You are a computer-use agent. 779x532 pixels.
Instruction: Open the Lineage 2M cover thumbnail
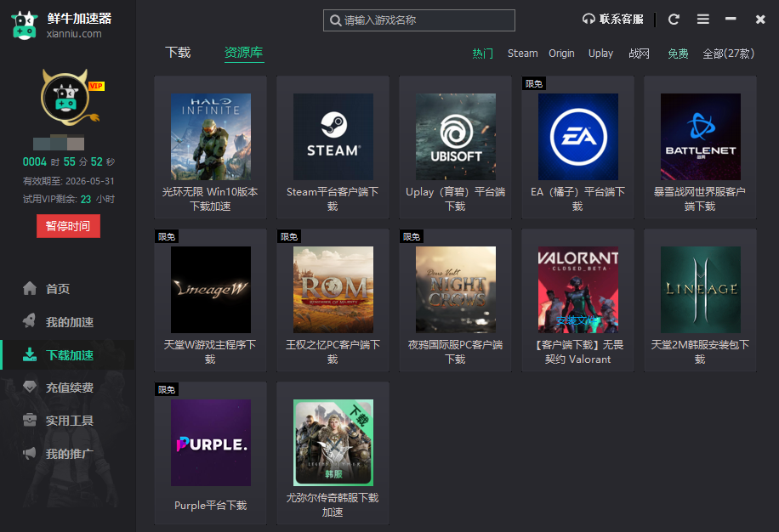(701, 289)
